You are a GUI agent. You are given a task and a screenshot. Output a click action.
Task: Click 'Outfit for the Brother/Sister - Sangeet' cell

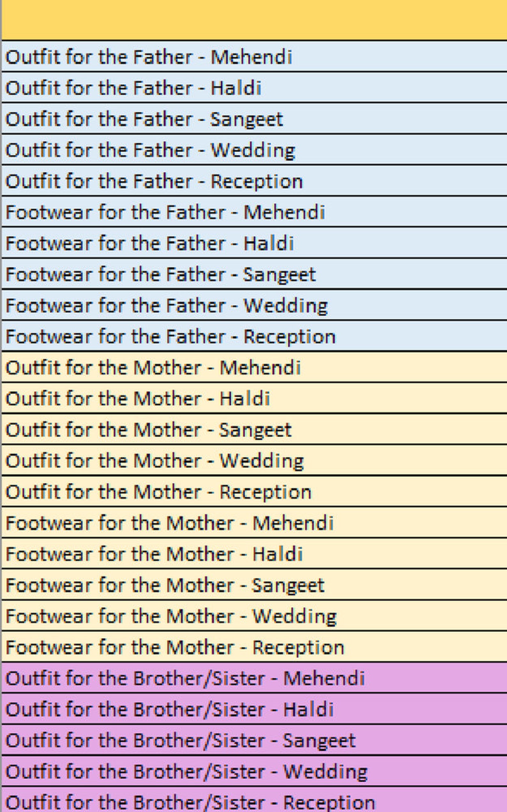pos(254,740)
